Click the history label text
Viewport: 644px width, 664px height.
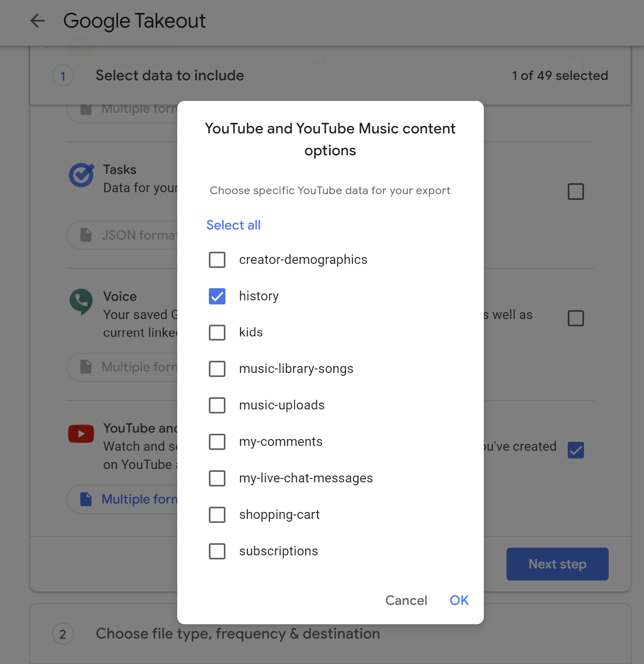[259, 296]
